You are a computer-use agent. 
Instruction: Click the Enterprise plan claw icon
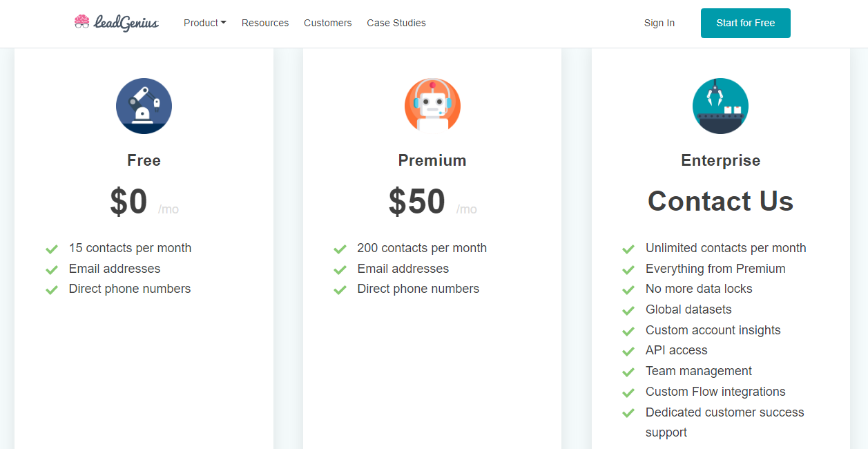click(720, 106)
